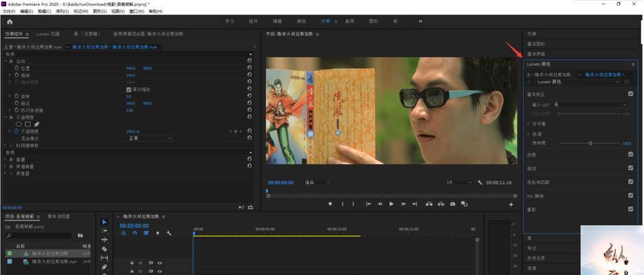Export a frame with the camera icon
The width and height of the screenshot is (644, 275).
tap(453, 204)
